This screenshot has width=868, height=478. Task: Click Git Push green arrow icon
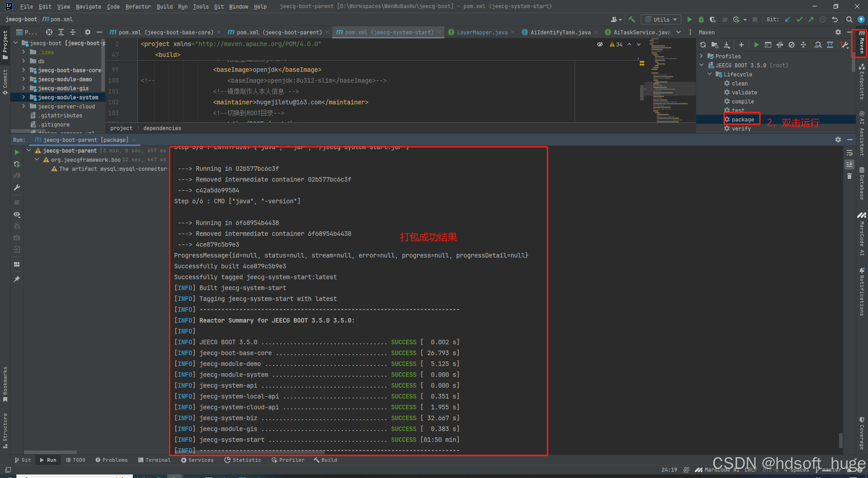(811, 19)
